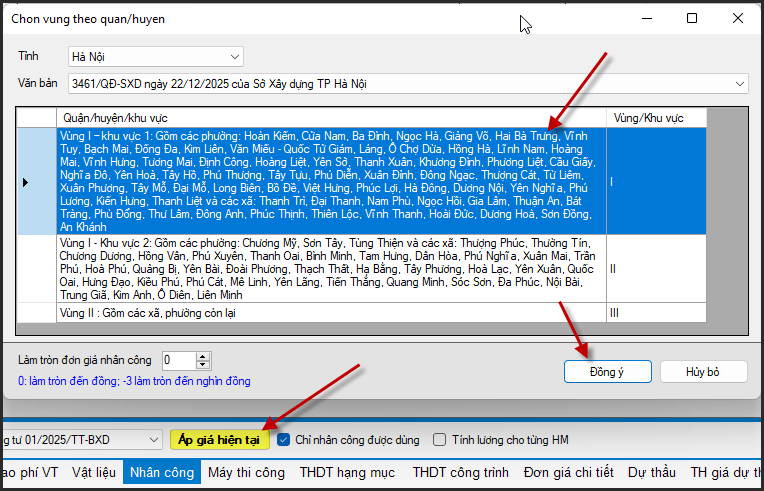This screenshot has height=491, width=764.
Task: Open the Tỉnh dropdown showing Hà Nội
Action: (x=234, y=56)
